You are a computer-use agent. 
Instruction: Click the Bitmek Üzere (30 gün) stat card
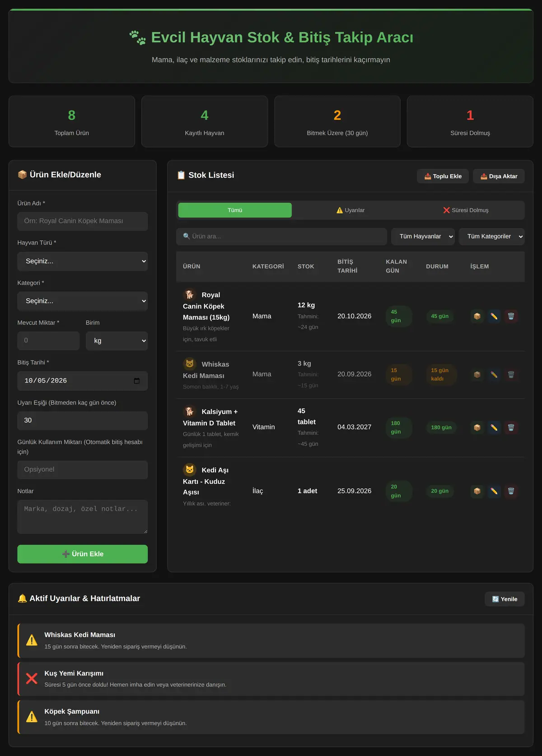[x=337, y=121]
